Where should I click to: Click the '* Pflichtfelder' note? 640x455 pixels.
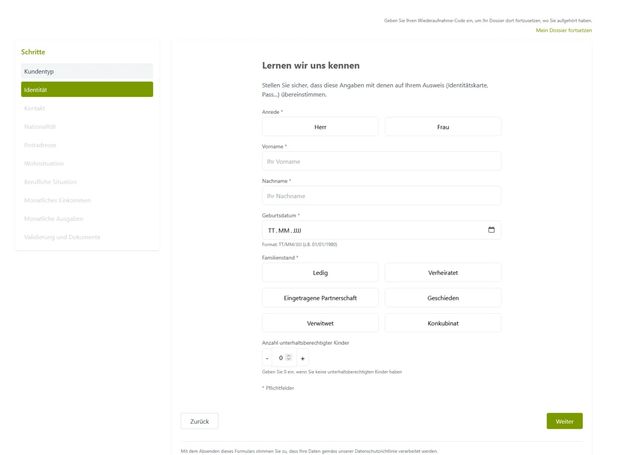tap(278, 388)
